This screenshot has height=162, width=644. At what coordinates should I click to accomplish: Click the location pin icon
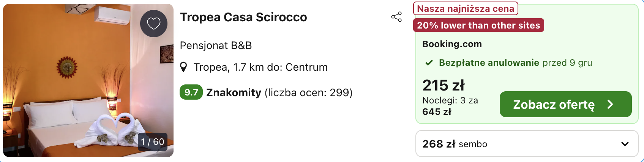pos(183,67)
